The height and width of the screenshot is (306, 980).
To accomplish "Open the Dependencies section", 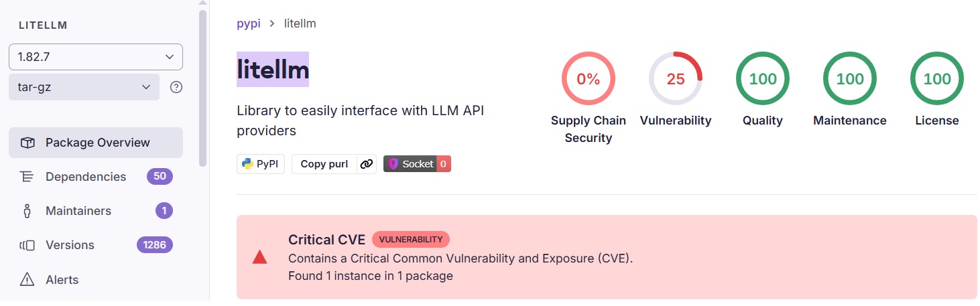I will [x=86, y=177].
